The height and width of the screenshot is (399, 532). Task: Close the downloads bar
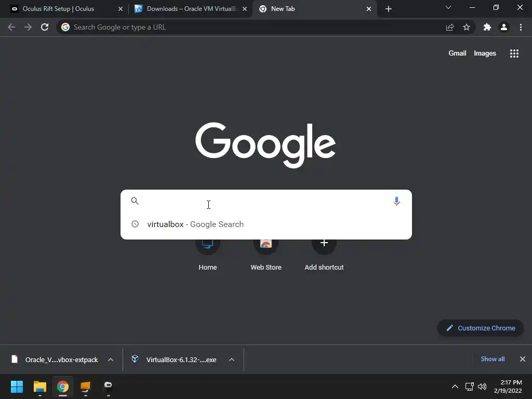523,359
